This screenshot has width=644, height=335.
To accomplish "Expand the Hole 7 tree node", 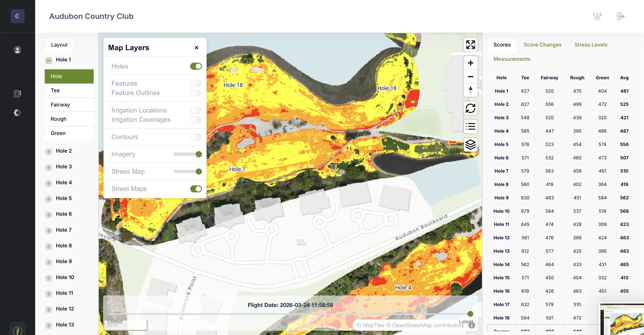I will tap(49, 231).
